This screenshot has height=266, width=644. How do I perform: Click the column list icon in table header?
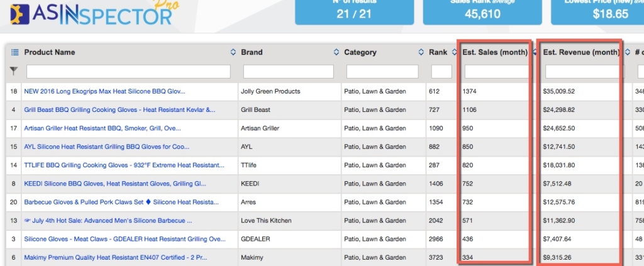[14, 52]
